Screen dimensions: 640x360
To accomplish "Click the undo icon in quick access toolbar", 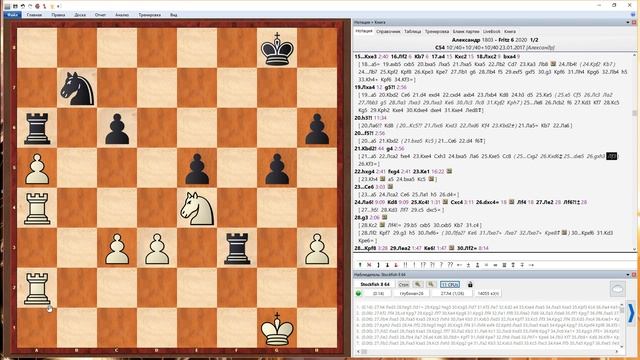I will [x=23, y=6].
